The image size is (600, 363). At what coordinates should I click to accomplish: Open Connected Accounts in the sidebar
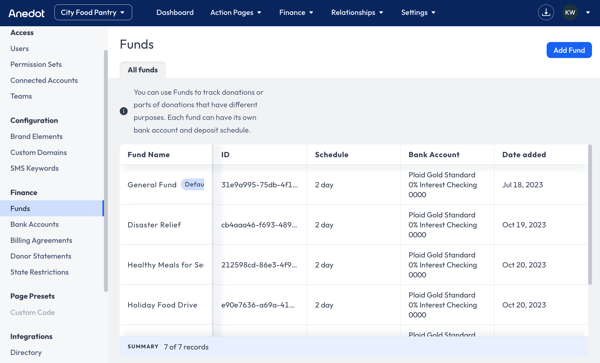tap(44, 80)
